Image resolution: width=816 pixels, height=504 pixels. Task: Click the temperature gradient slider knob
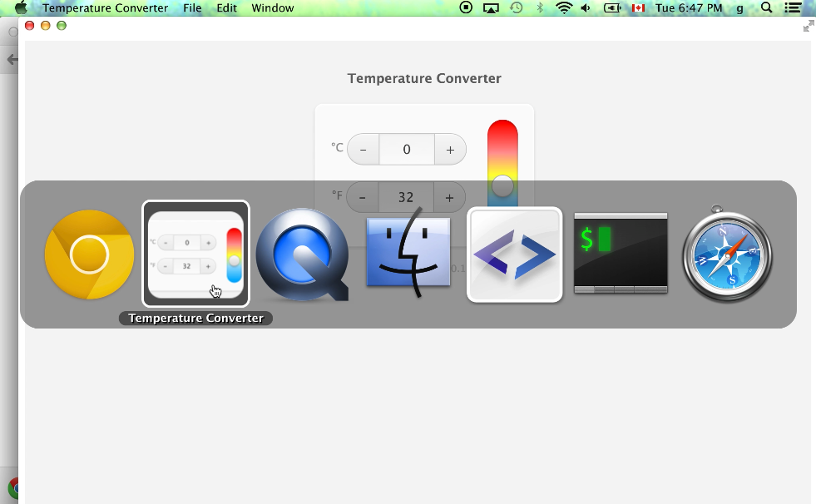click(502, 185)
